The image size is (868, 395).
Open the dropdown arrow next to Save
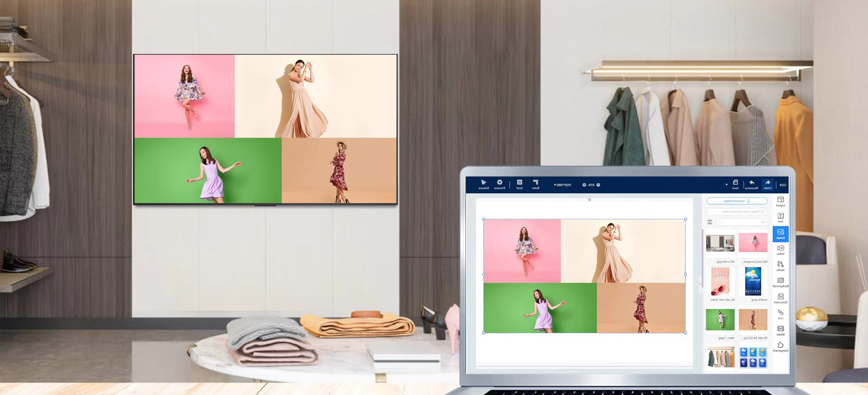(x=726, y=185)
